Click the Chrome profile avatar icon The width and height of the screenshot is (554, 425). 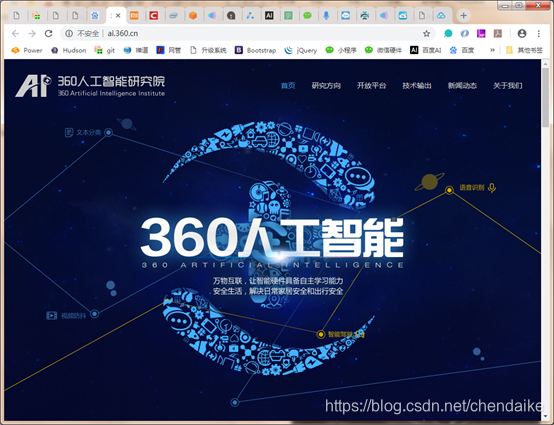(522, 34)
